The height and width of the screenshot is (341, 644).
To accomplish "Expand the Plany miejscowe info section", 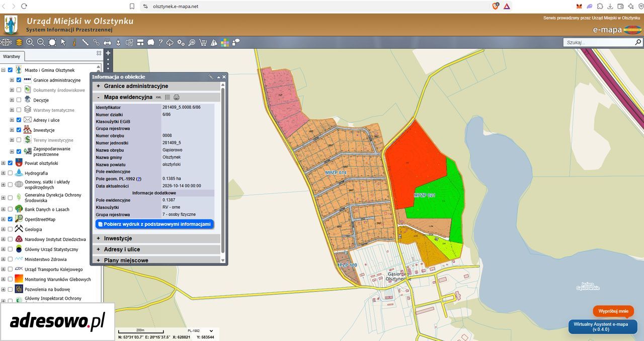I will pos(156,260).
